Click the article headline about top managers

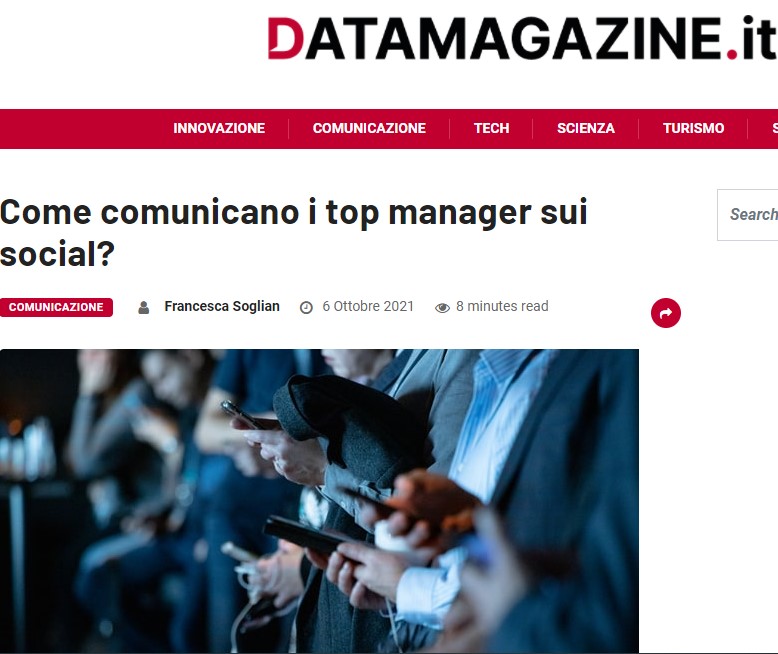point(294,233)
